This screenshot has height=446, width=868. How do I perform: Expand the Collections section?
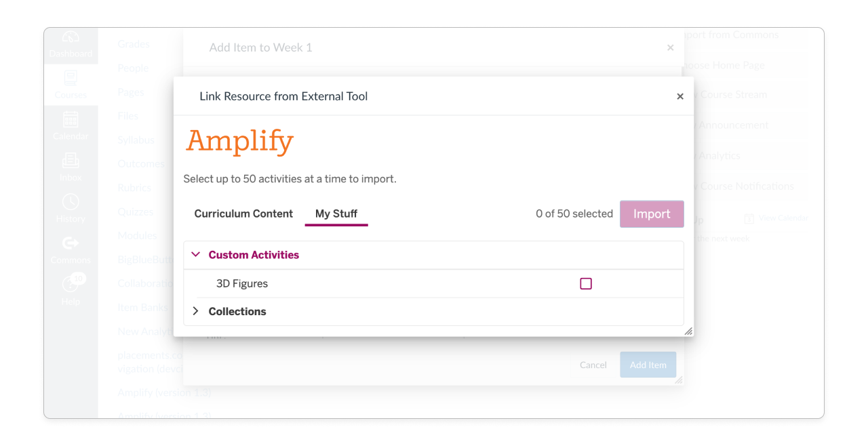(x=196, y=311)
